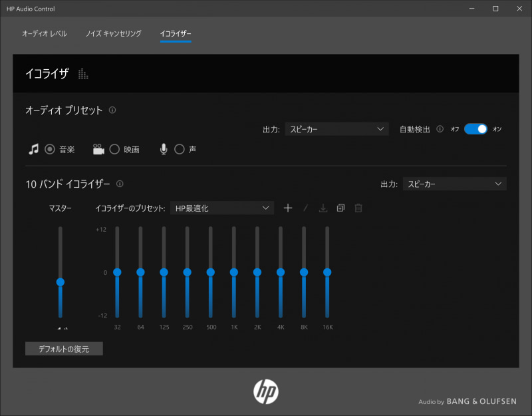The width and height of the screenshot is (532, 416).
Task: Open the イコライザーのプリセット HP最適化 dropdown
Action: coord(221,208)
